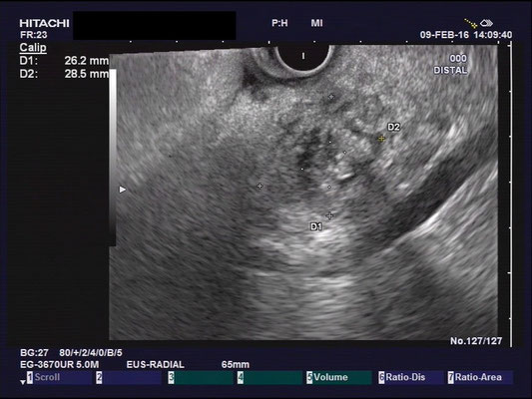Select empty function key 4

(269, 377)
